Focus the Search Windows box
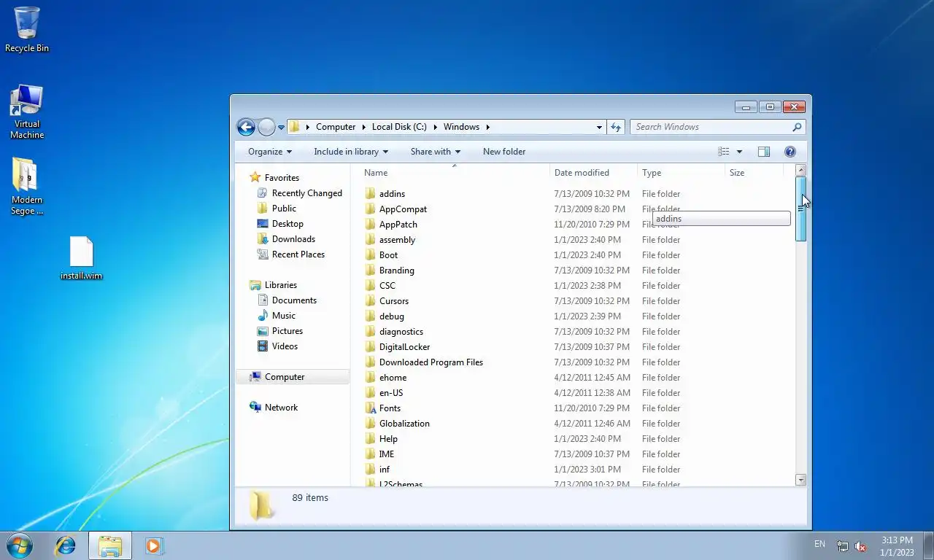Viewport: 934px width, 560px height. (718, 127)
